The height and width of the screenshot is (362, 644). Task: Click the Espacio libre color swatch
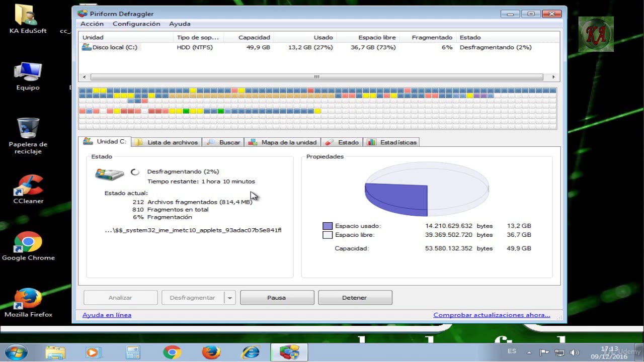[x=328, y=235]
